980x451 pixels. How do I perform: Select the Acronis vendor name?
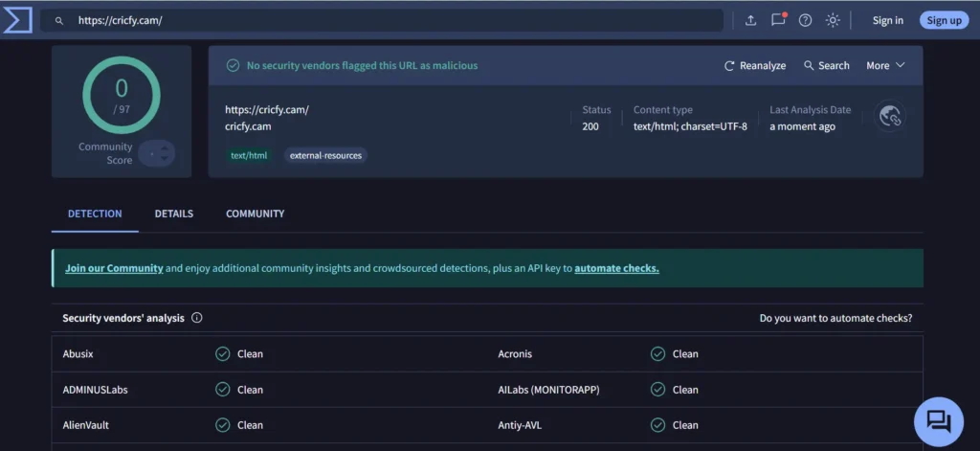point(515,354)
